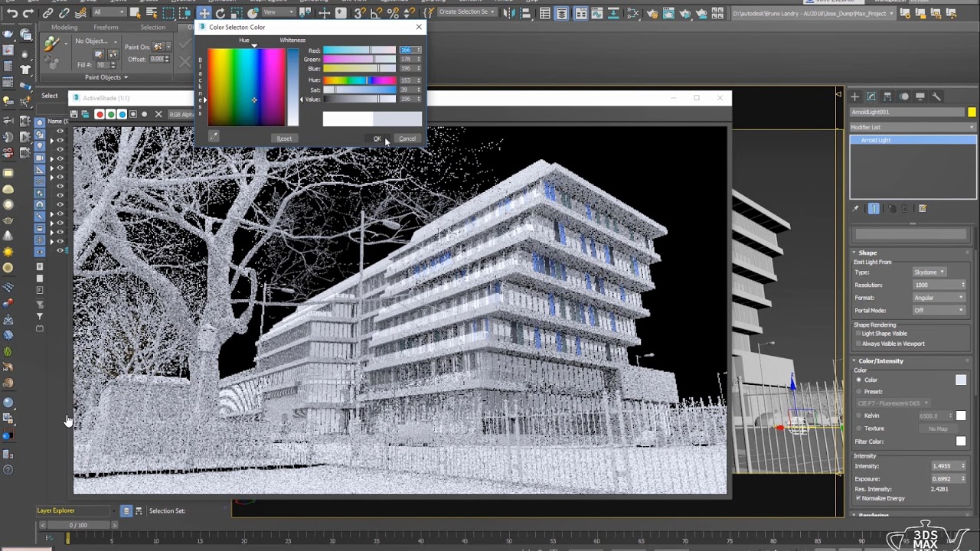Open the RGB Alpha channel dropdown
Screen dimensions: 980x551
click(181, 114)
